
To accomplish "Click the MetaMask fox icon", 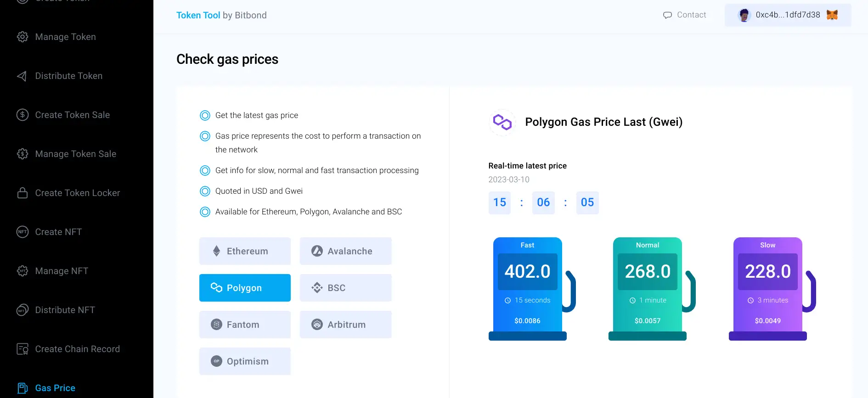I will pos(832,15).
